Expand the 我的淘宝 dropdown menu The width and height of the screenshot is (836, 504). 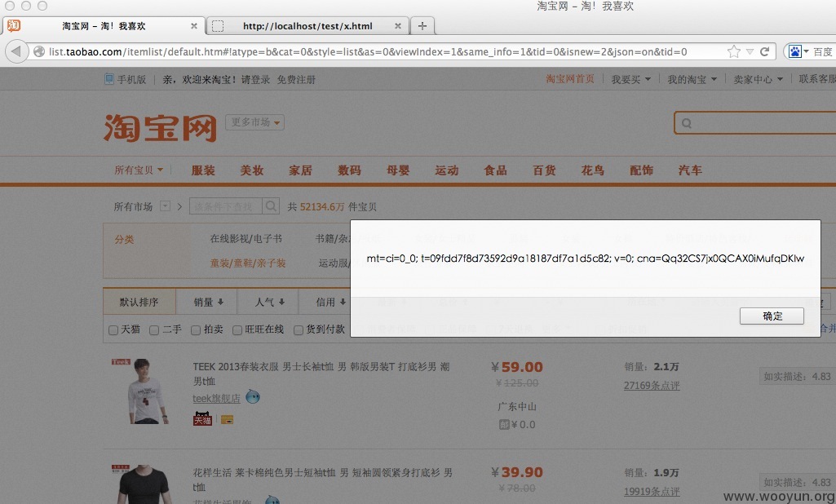pos(692,79)
